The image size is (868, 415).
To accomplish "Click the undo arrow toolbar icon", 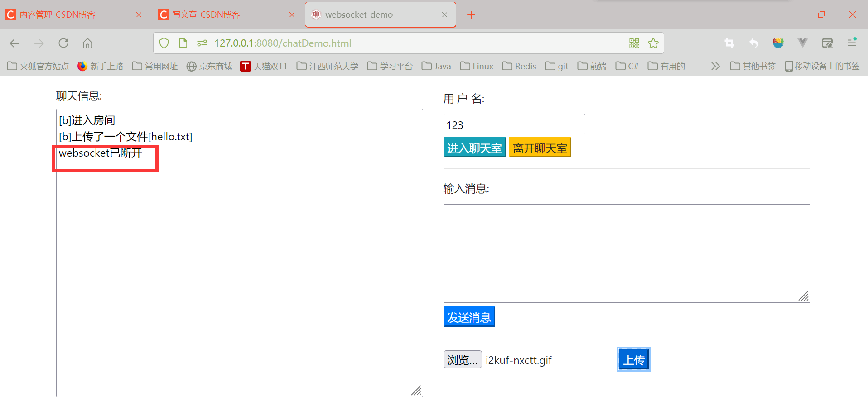I will [x=754, y=43].
